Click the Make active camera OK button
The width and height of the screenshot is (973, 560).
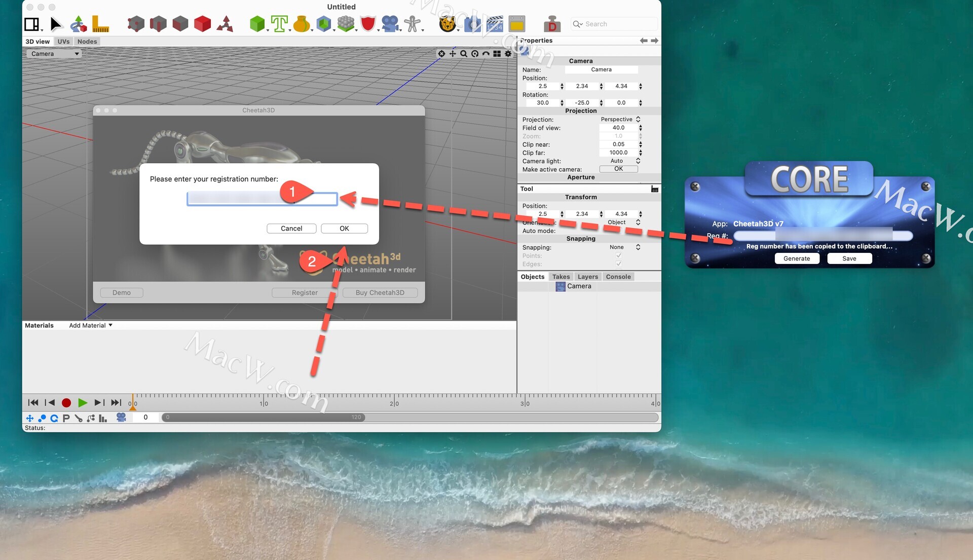click(x=619, y=169)
